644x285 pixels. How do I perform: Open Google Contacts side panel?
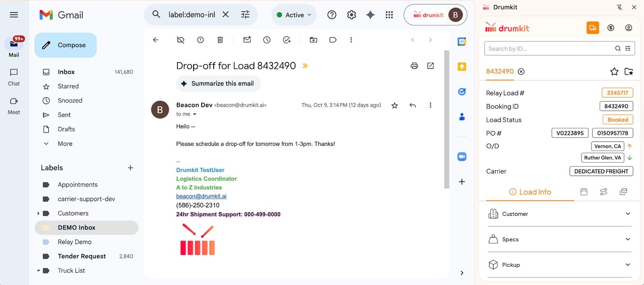pyautogui.click(x=462, y=117)
